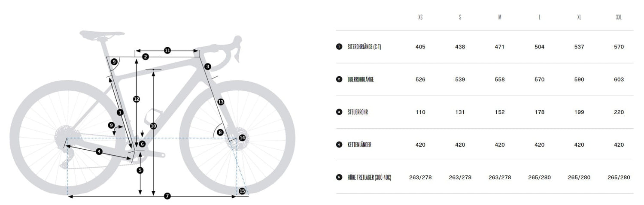Click the 603 value in the Oberrohrlänge row
644x205 pixels.
[x=619, y=79]
